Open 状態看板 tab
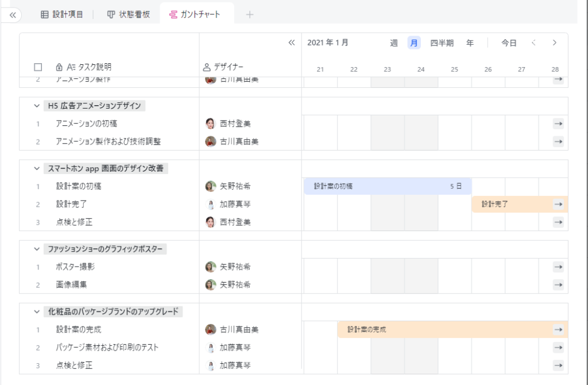Image resolution: width=588 pixels, height=385 pixels. click(129, 14)
